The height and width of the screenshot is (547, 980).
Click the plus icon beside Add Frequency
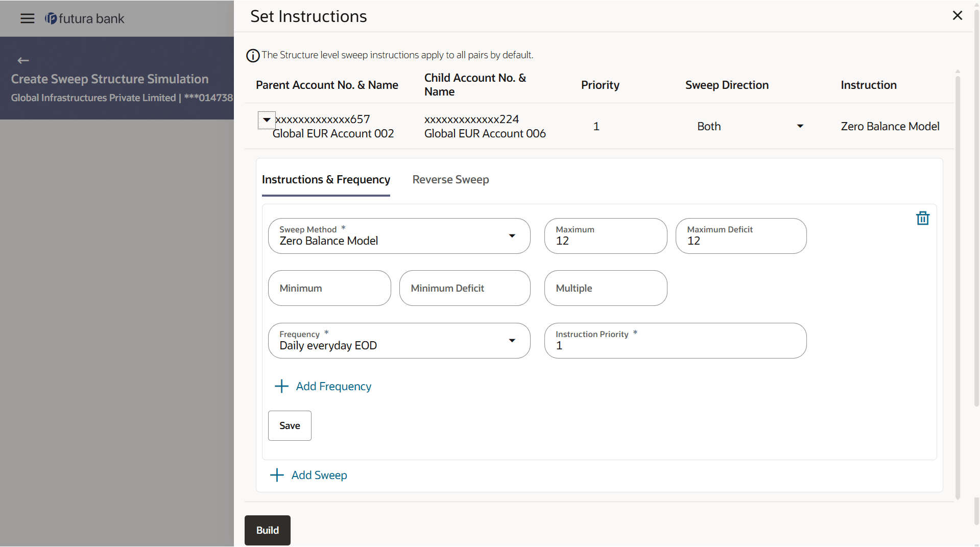pos(281,387)
